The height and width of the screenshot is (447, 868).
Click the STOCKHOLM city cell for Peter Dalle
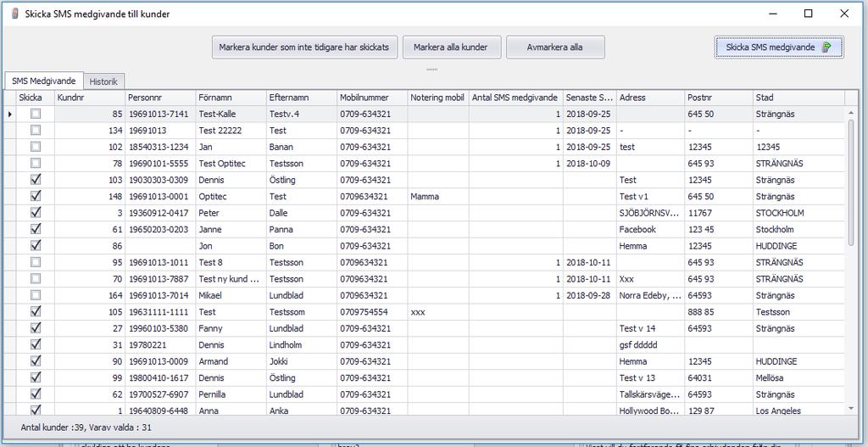click(798, 213)
